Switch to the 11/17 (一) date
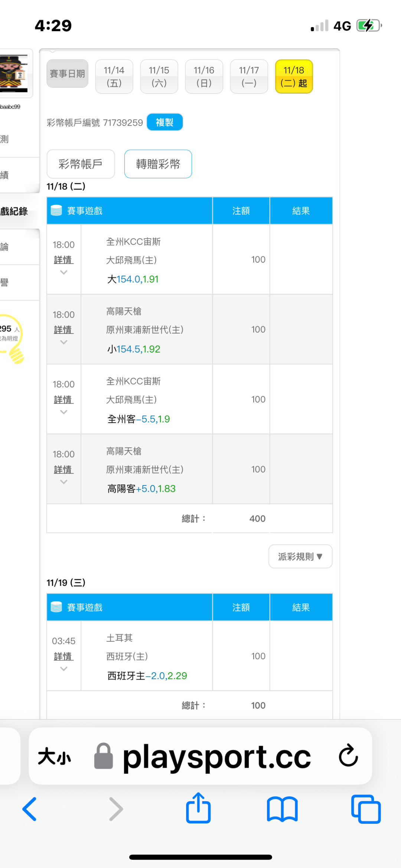401x868 pixels. 249,76
